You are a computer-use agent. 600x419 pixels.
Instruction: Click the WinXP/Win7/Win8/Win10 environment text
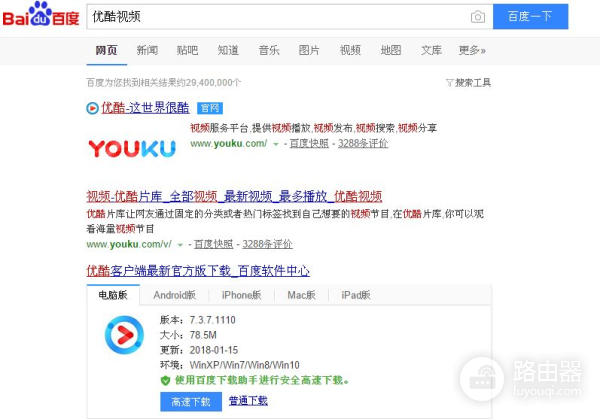pos(245,365)
